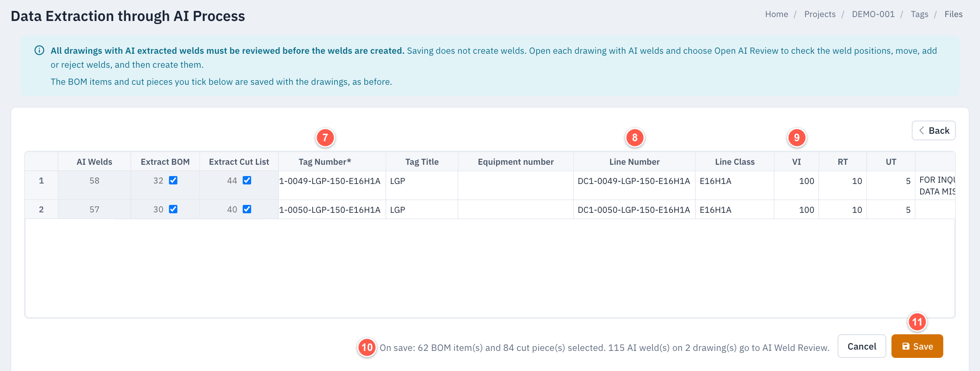Select line number cell DC1-0050-LGP-150-E16H1A

pyautogui.click(x=635, y=209)
